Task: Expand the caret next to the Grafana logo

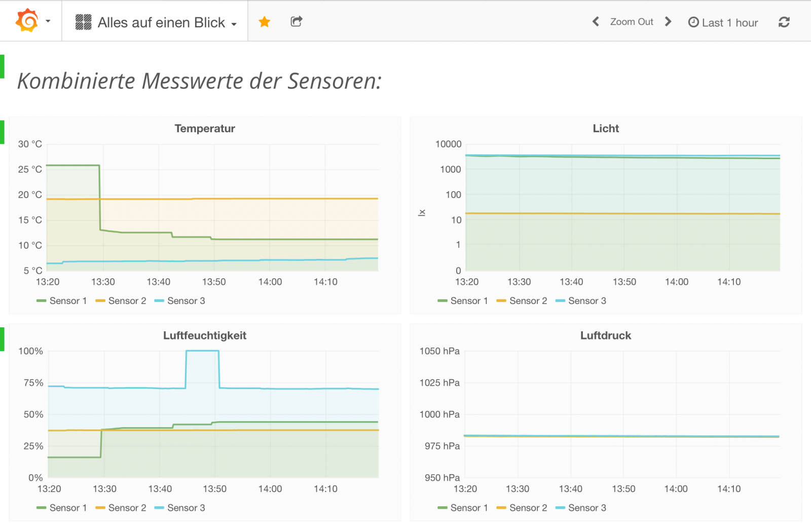Action: tap(48, 21)
